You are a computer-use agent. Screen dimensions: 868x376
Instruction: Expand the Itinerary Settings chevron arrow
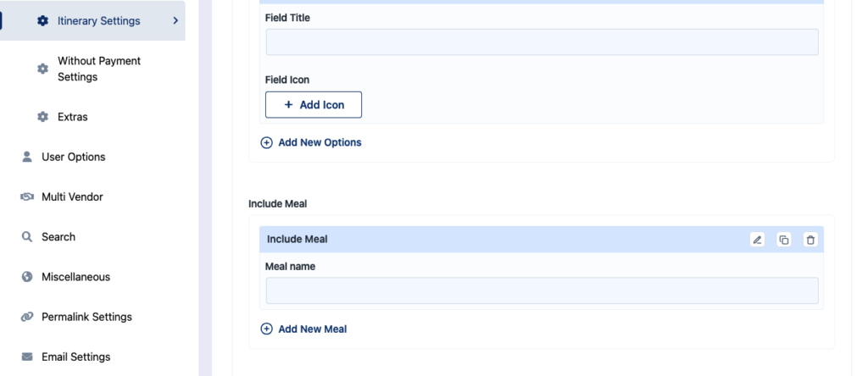pos(175,21)
